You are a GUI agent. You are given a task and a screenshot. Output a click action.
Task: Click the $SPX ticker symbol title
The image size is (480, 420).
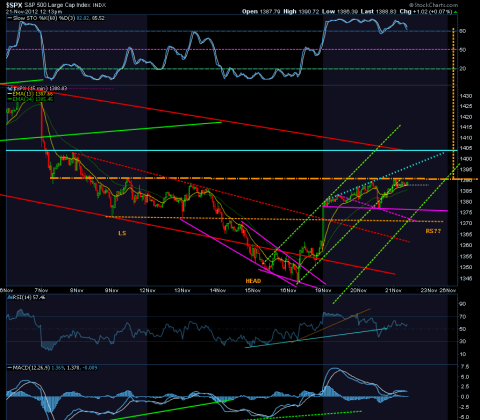click(x=14, y=5)
